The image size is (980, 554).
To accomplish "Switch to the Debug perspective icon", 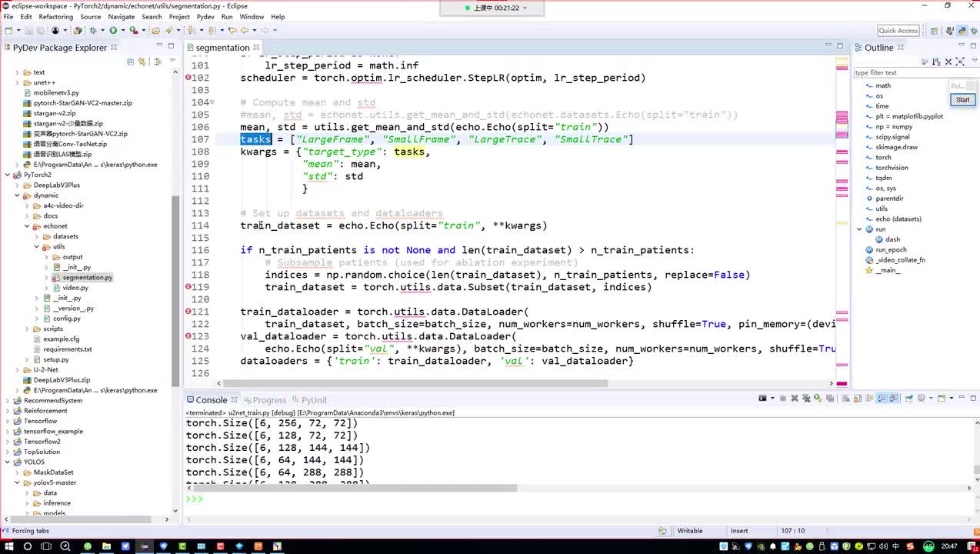I will point(974,31).
